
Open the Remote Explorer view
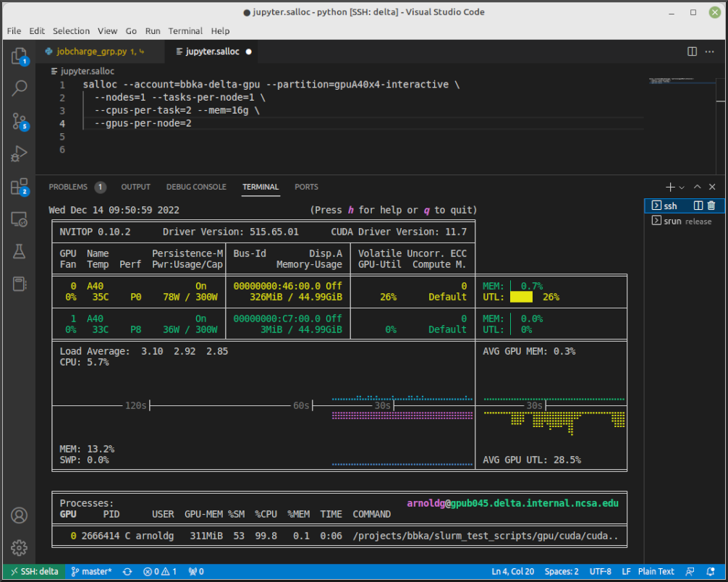tap(19, 219)
